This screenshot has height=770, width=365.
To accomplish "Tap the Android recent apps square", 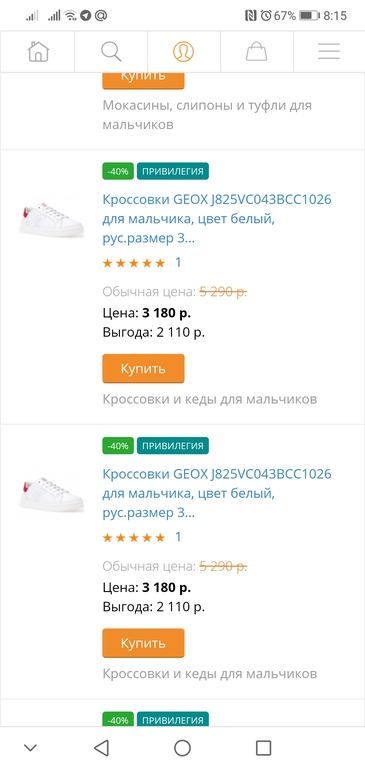I will coord(264,748).
